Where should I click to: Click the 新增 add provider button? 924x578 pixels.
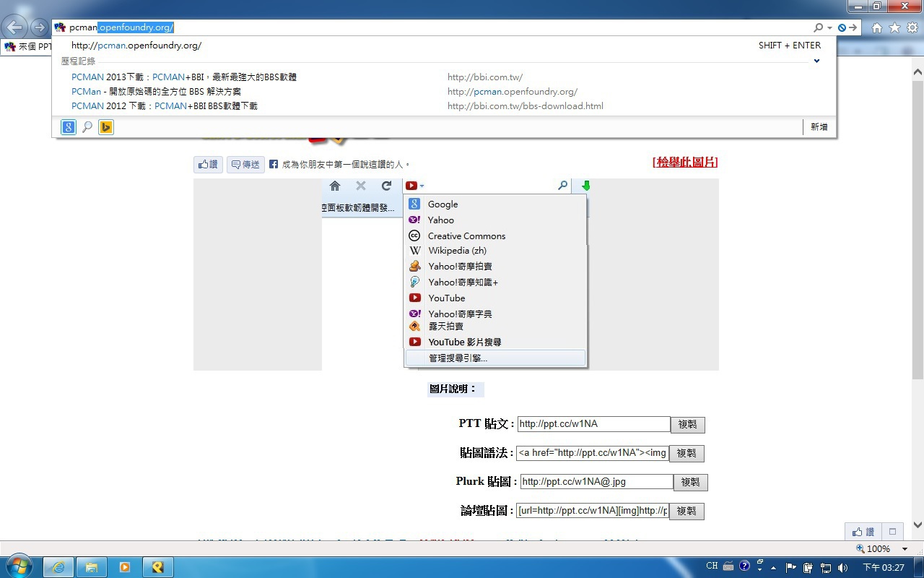click(819, 127)
